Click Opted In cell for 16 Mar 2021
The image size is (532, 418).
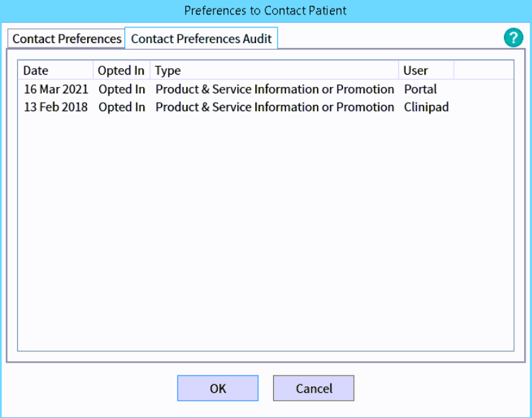[121, 90]
